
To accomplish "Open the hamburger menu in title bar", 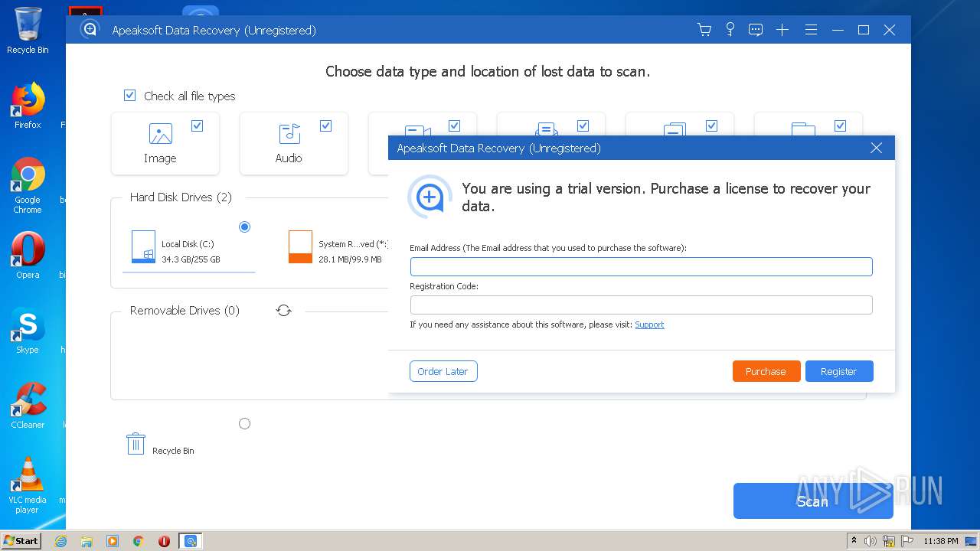I will (x=811, y=30).
